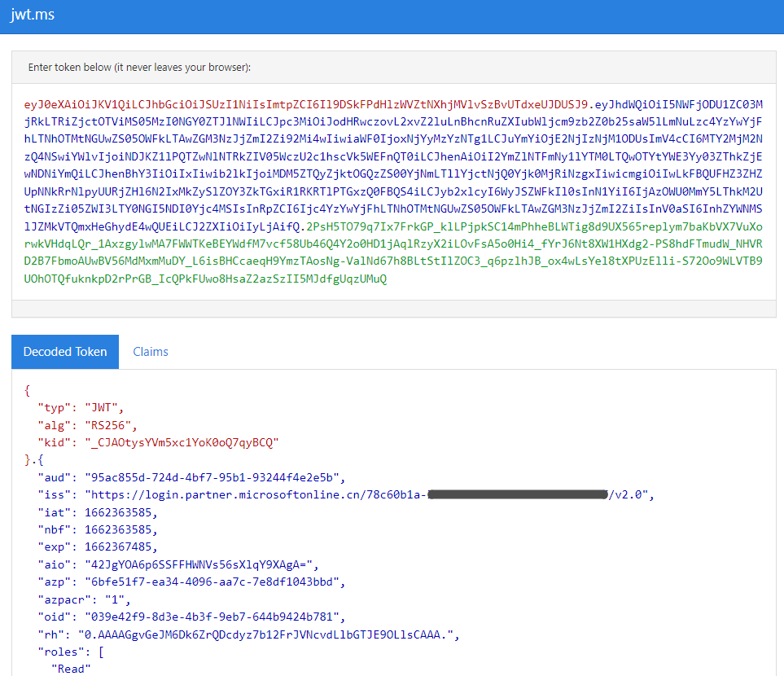Click the "typ": "JWT" line
The width and height of the screenshot is (784, 676).
pos(81,408)
